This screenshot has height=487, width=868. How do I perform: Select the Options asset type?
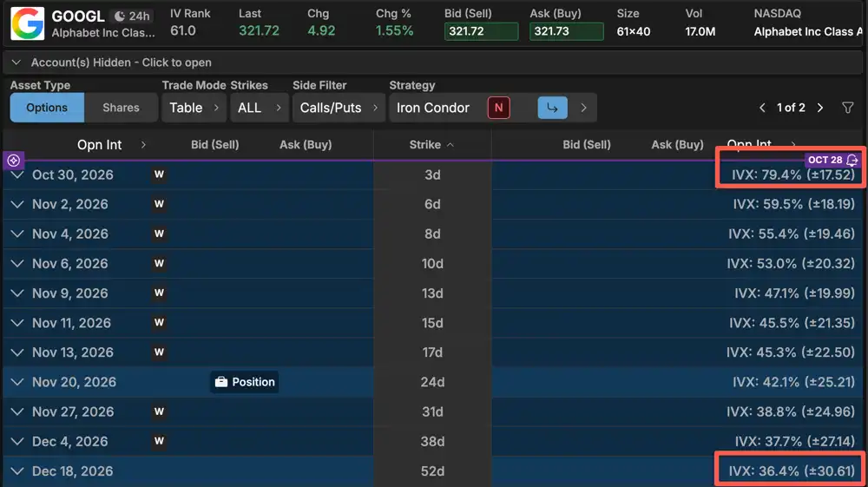(47, 108)
